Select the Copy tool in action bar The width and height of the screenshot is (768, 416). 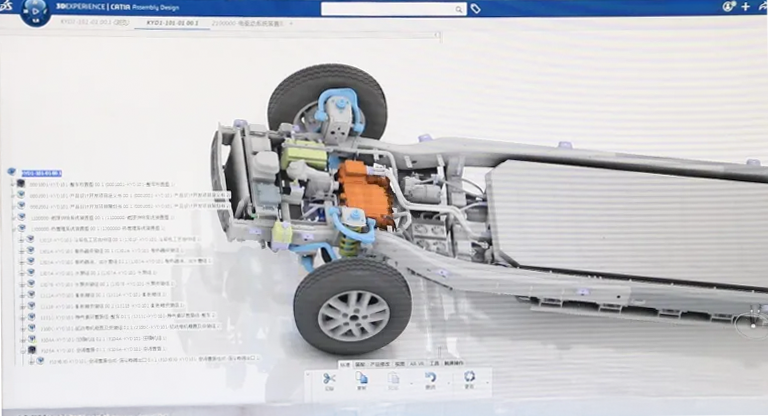[x=362, y=378]
